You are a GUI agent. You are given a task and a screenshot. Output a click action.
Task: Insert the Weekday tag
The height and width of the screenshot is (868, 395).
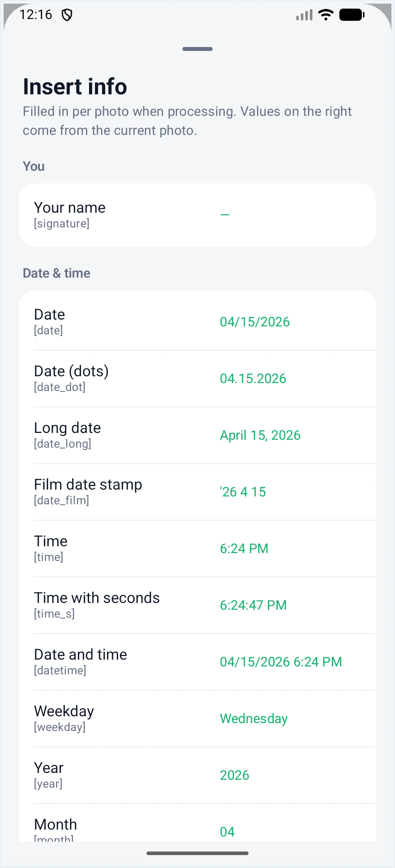pyautogui.click(x=197, y=718)
